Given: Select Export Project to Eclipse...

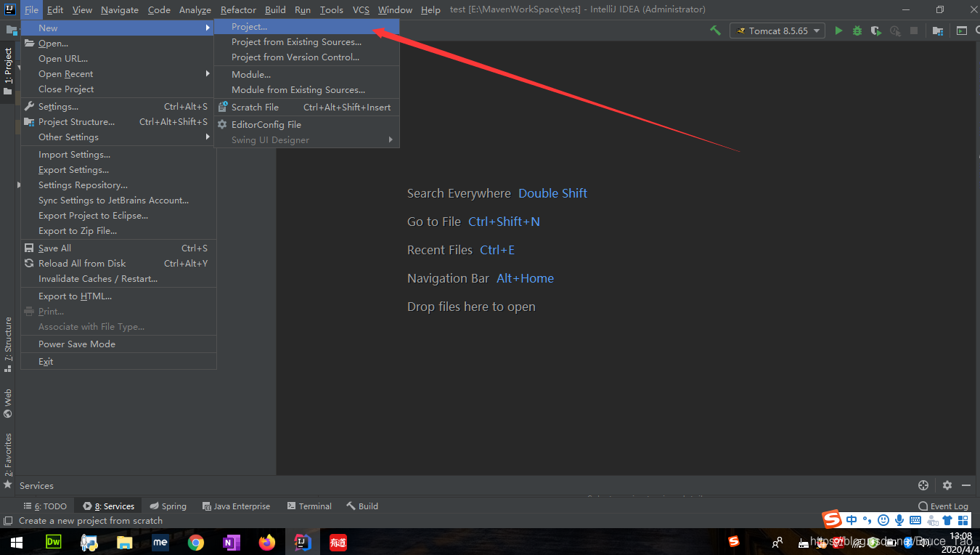Looking at the screenshot, I should (118, 215).
